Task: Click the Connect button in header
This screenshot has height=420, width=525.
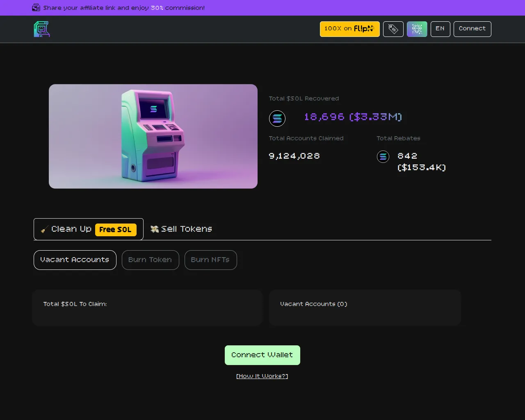Action: pyautogui.click(x=472, y=29)
